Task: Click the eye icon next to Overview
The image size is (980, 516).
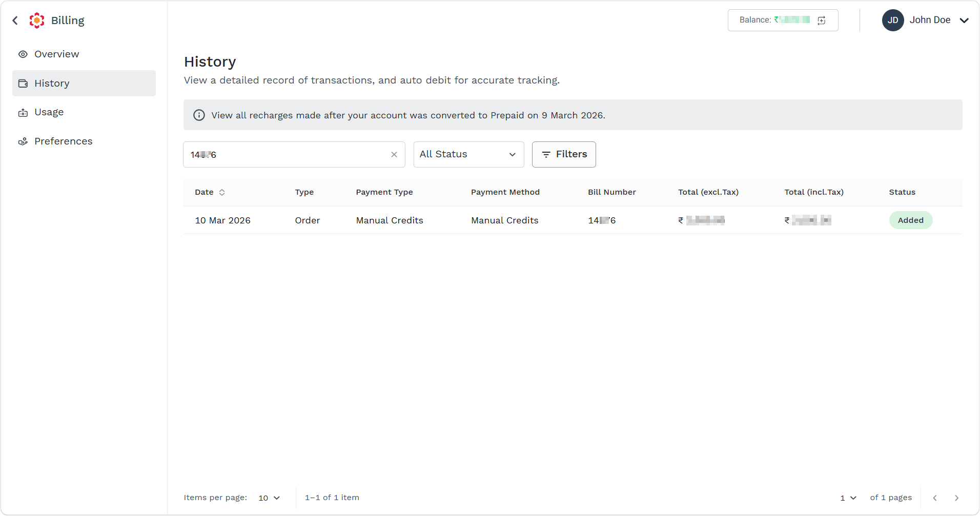Action: pyautogui.click(x=23, y=54)
